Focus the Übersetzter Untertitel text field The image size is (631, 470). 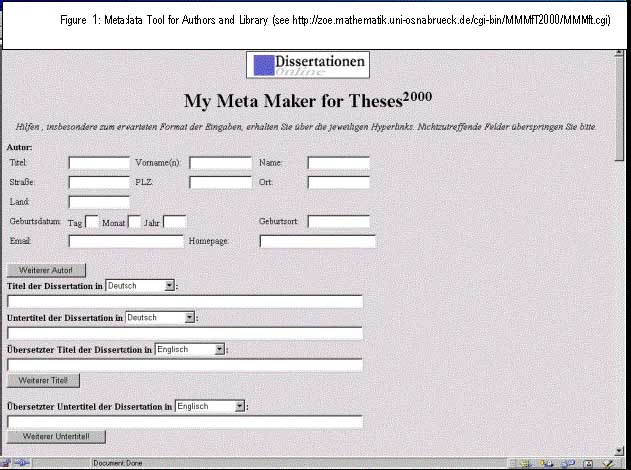[x=185, y=422]
